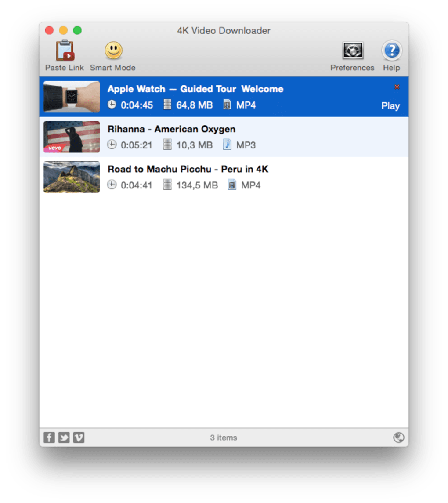Click the MP3 format label
The image size is (448, 503).
tap(246, 145)
